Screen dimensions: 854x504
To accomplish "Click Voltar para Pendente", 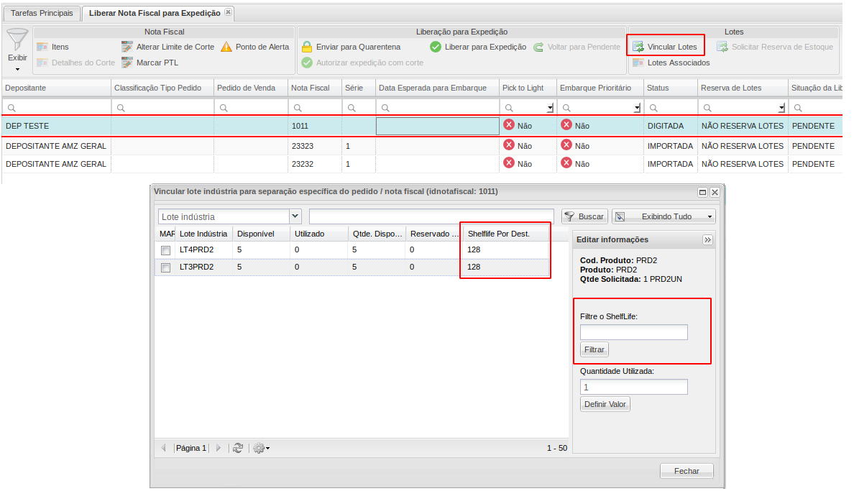I will pos(577,47).
